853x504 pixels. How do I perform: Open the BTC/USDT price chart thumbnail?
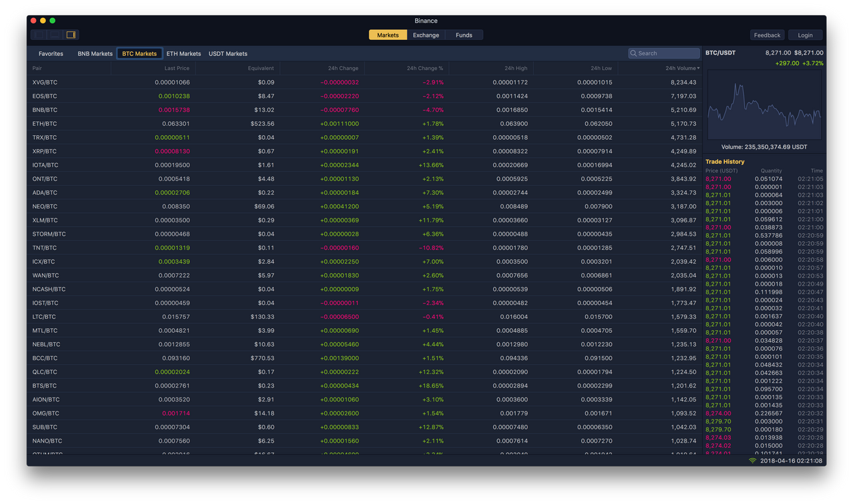tap(764, 105)
